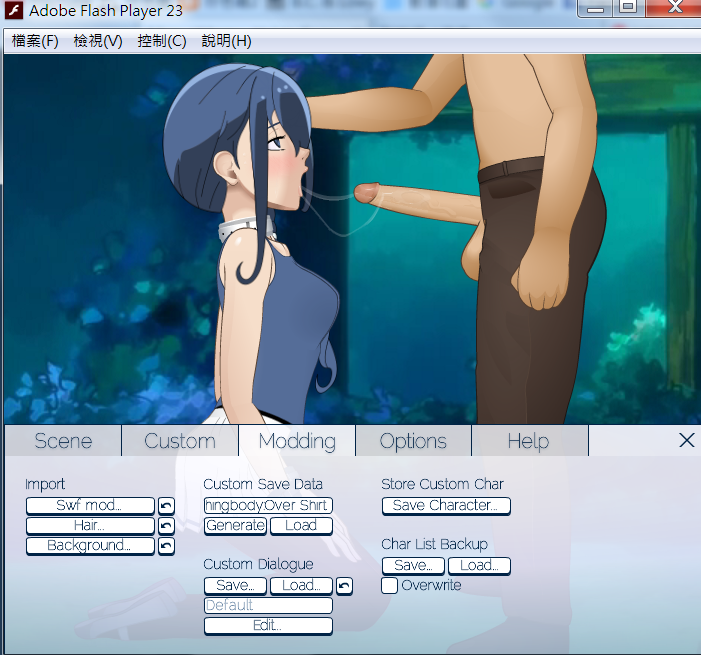Reset the Swf mod import
701x655 pixels.
point(166,506)
